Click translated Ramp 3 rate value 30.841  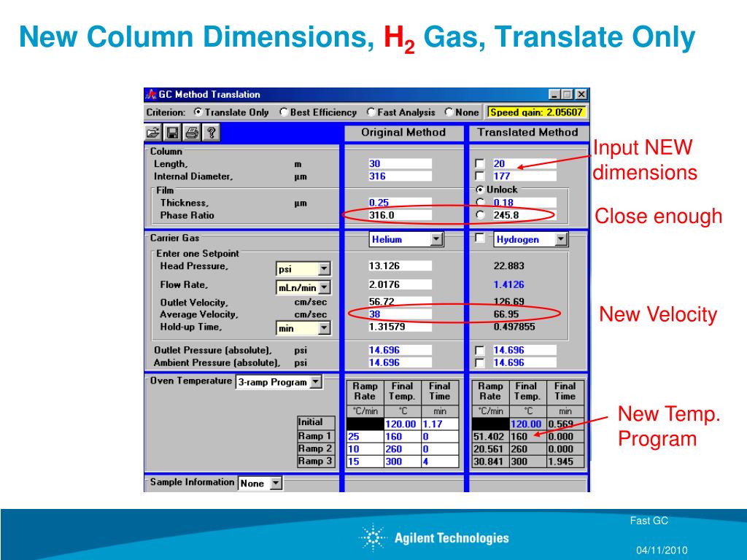tap(490, 461)
